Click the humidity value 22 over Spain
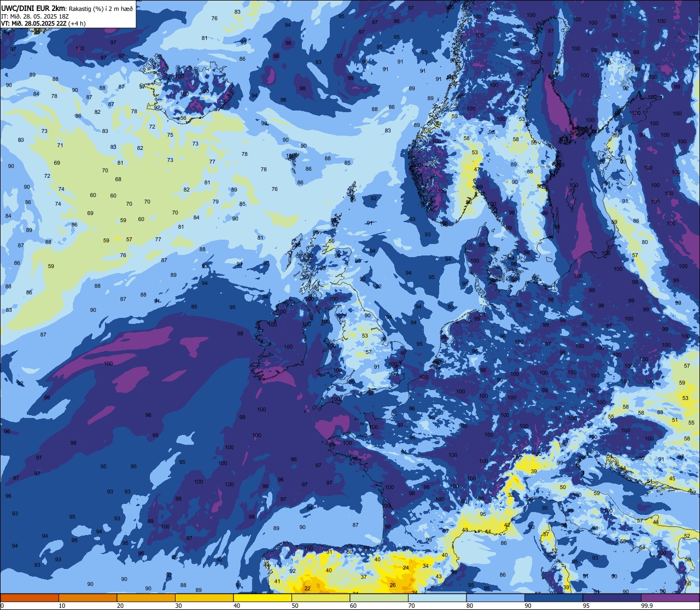This screenshot has height=610, width=700. click(307, 588)
